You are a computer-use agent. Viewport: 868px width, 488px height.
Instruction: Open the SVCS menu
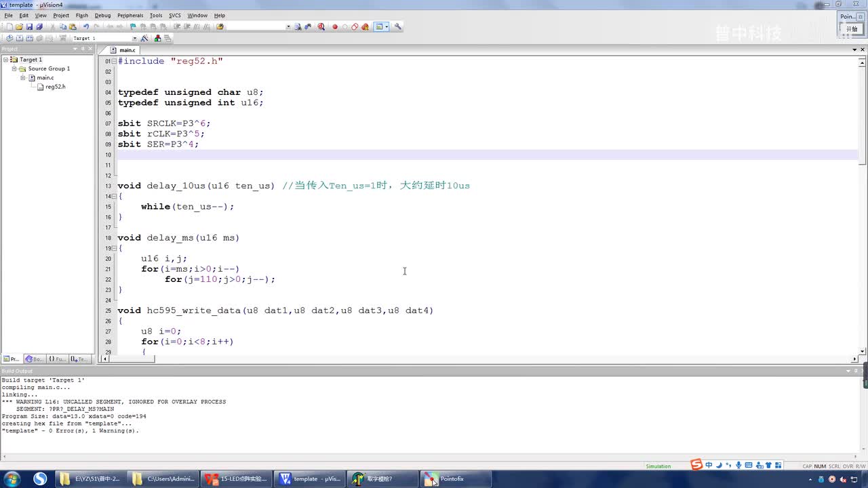pos(175,15)
